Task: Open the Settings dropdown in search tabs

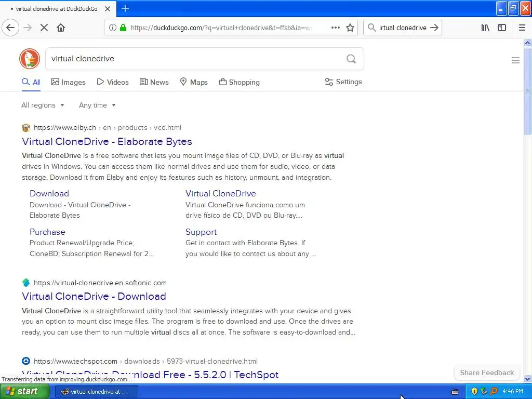Action: 343,82
